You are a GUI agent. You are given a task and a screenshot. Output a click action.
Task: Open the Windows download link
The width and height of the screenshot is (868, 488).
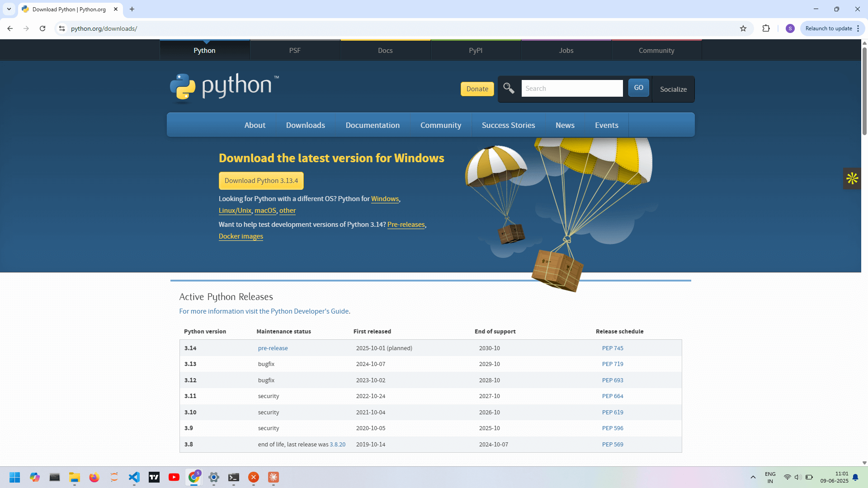tap(385, 199)
